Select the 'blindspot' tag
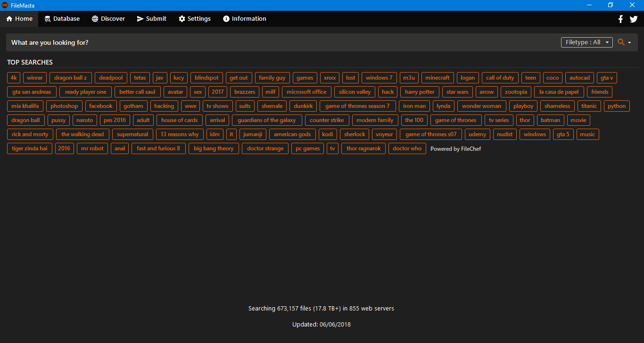This screenshot has height=343, width=644. (206, 78)
